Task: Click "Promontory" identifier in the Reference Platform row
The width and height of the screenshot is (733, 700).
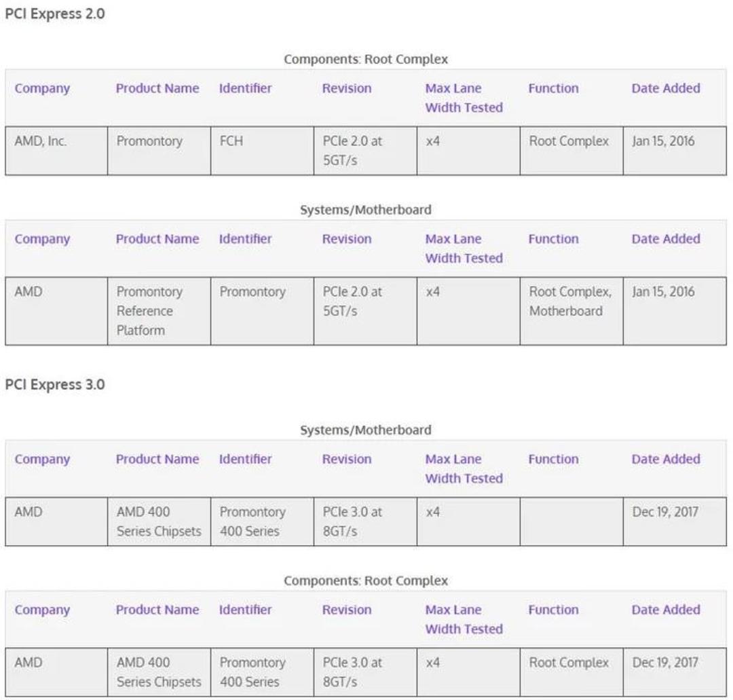Action: [252, 292]
